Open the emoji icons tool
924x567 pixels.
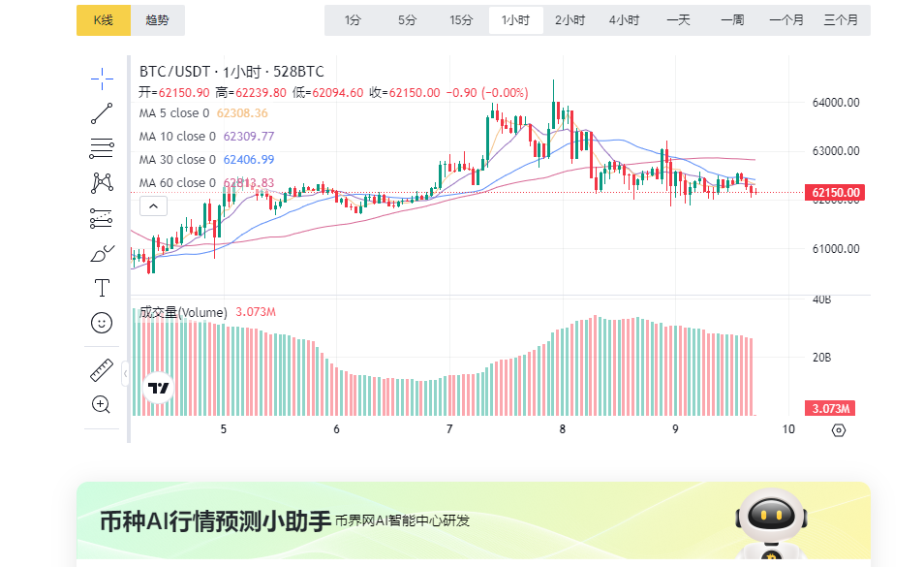click(102, 323)
